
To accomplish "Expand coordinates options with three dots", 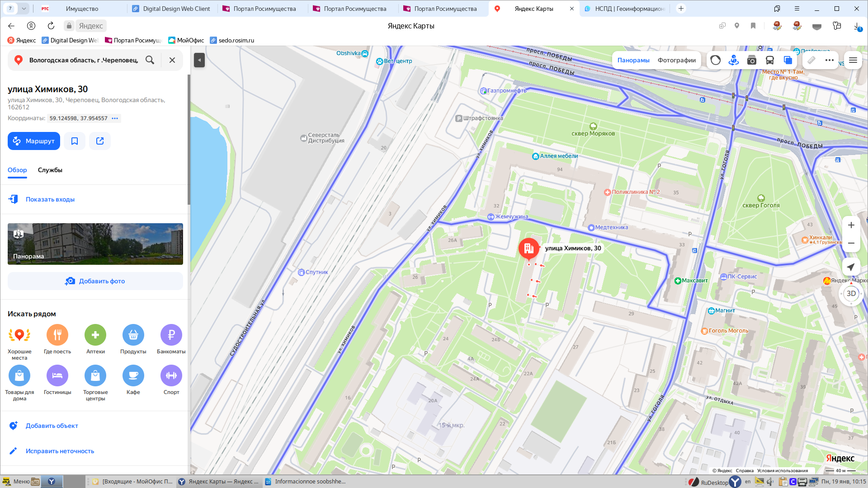I will tap(115, 118).
